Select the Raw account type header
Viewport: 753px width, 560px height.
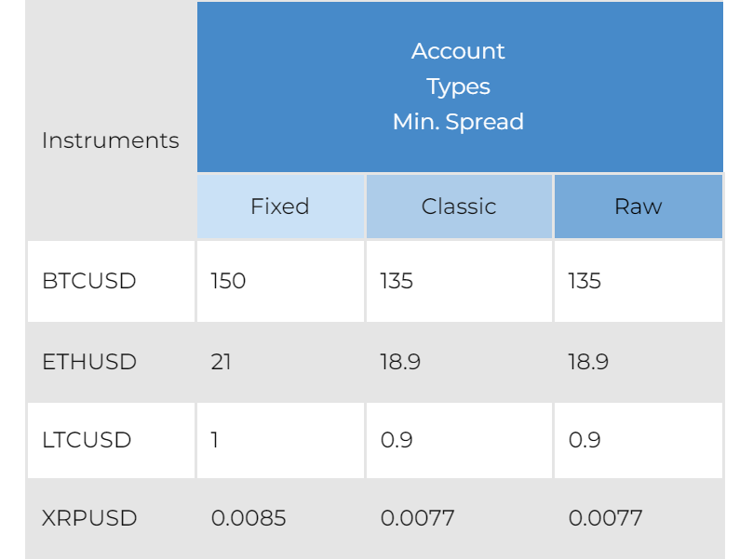click(639, 207)
